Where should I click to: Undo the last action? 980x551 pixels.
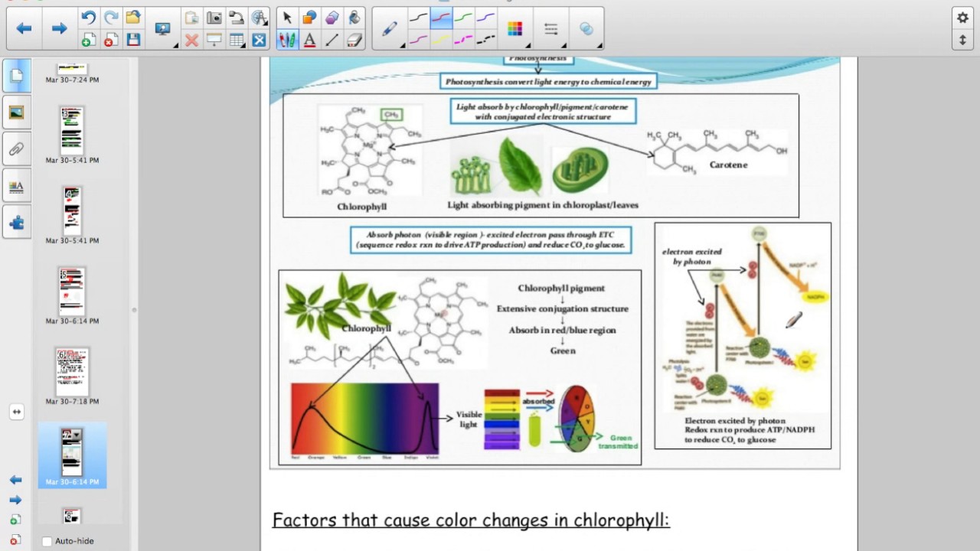click(x=88, y=18)
